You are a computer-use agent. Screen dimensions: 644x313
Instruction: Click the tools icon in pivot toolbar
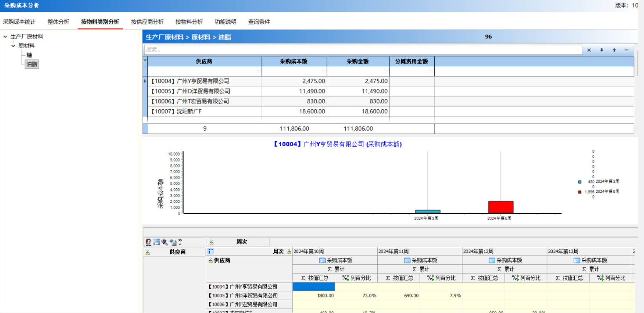click(x=164, y=242)
